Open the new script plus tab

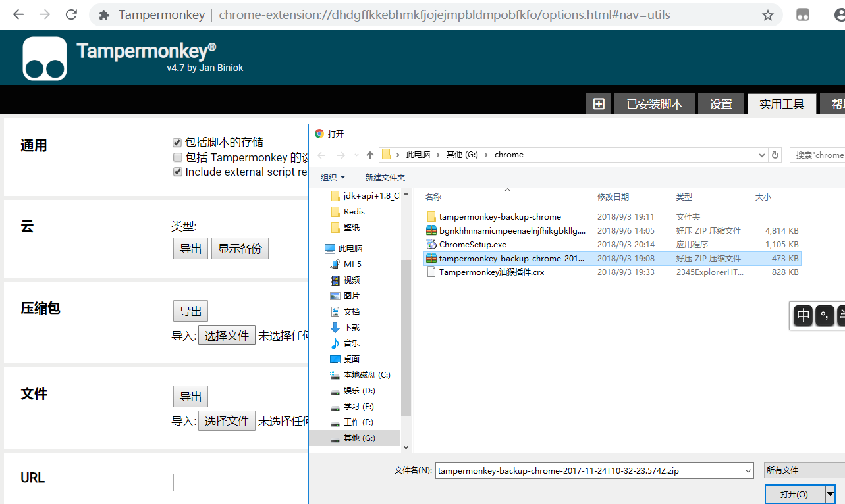pos(599,104)
